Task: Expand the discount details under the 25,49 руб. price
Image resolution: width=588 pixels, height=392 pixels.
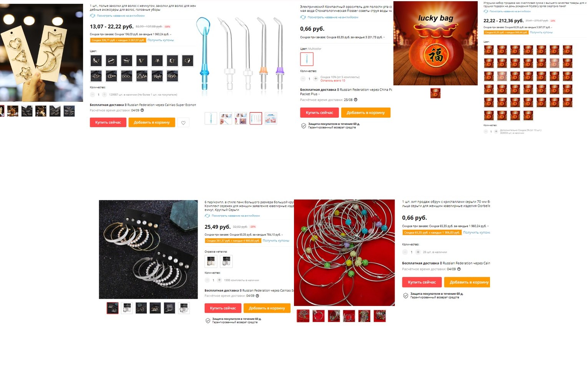Action: 282,235
